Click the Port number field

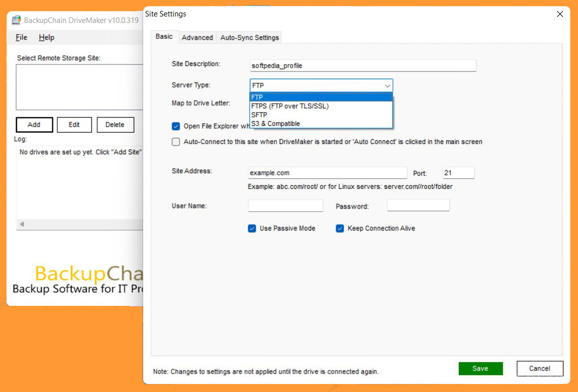pos(458,173)
